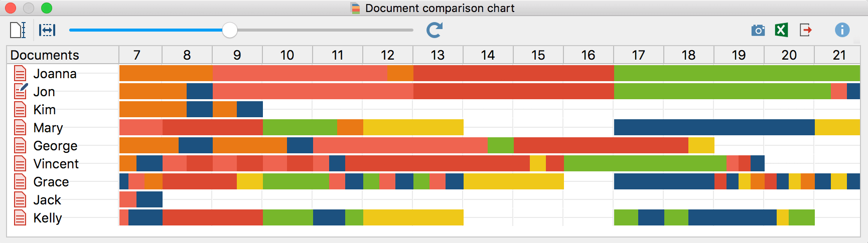Image resolution: width=868 pixels, height=243 pixels.
Task: Click the refresh chart icon
Action: (435, 30)
